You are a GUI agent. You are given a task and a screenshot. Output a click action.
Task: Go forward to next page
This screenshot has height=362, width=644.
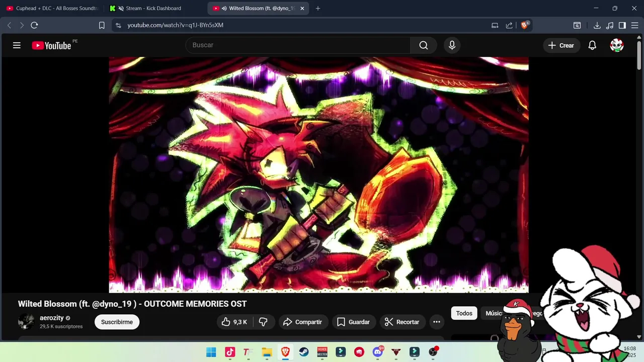(22, 25)
